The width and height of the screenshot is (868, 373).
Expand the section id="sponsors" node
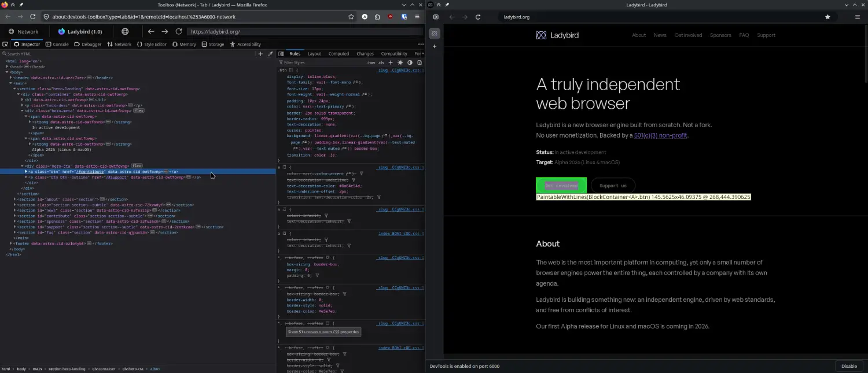pyautogui.click(x=15, y=221)
